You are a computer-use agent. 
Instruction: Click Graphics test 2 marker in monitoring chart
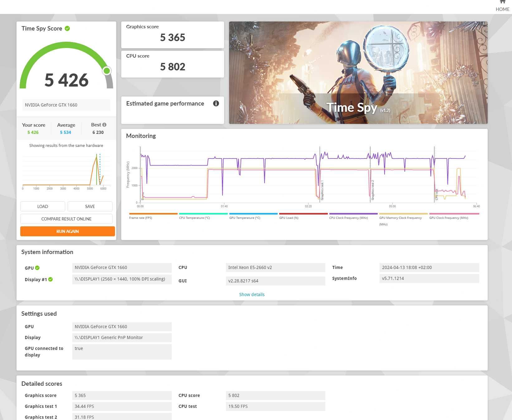(373, 190)
